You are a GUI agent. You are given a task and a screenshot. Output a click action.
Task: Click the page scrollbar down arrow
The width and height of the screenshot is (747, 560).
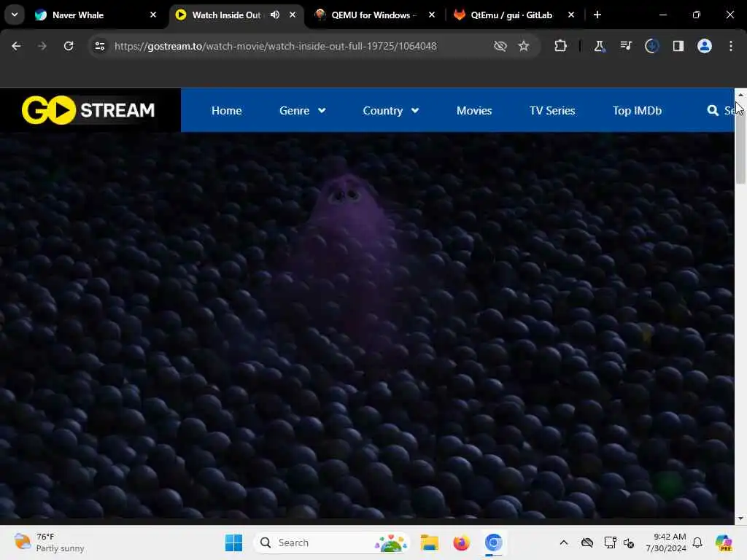click(x=740, y=518)
